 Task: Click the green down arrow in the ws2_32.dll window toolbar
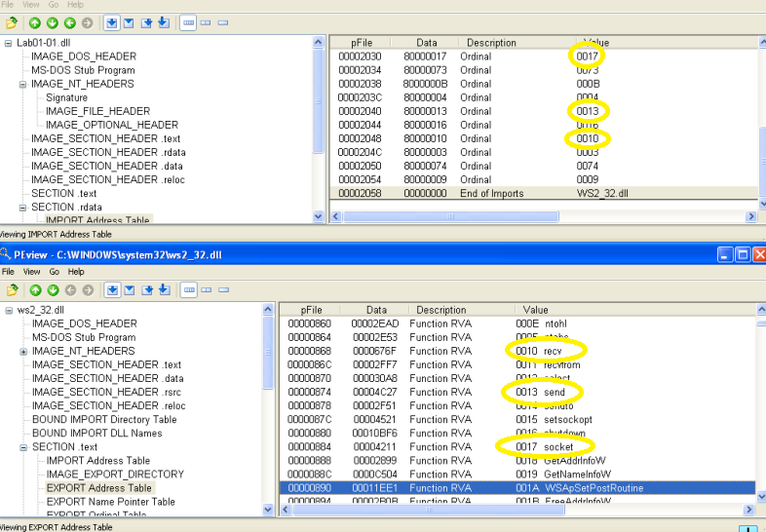click(x=52, y=290)
